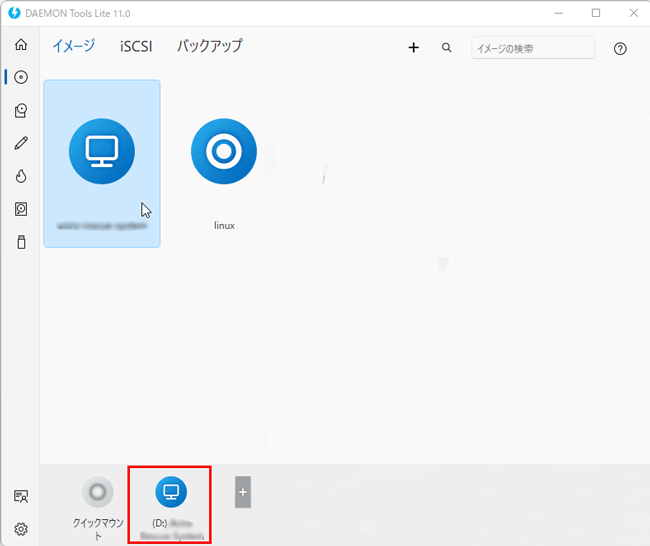Select the pencil image editor icon
This screenshot has height=546, width=650.
(x=20, y=144)
